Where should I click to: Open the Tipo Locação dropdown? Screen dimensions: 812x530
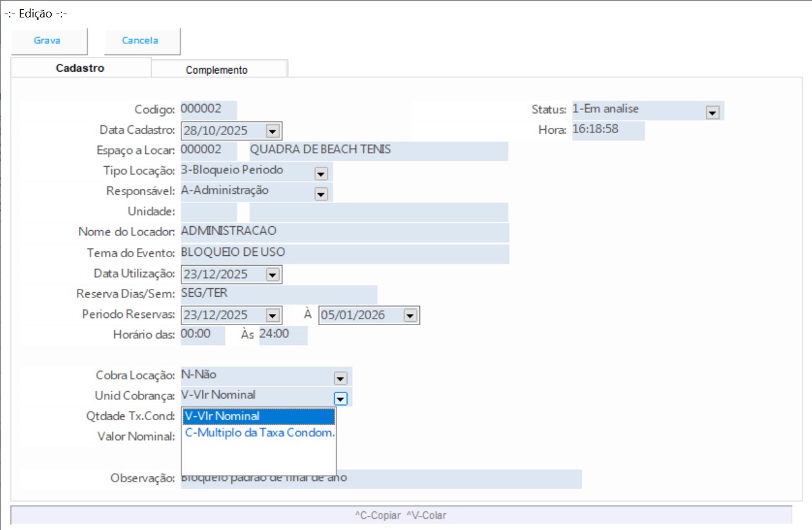[x=321, y=173]
